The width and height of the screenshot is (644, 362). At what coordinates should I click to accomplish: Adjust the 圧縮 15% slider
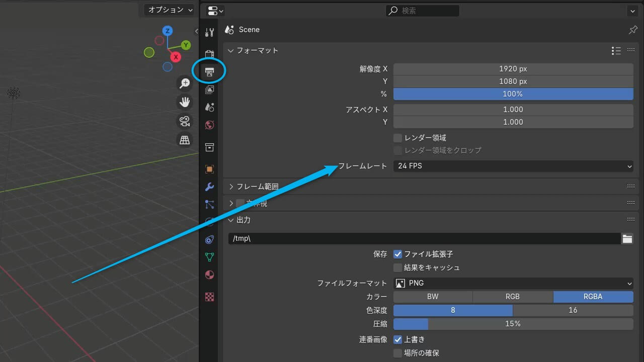coord(513,324)
